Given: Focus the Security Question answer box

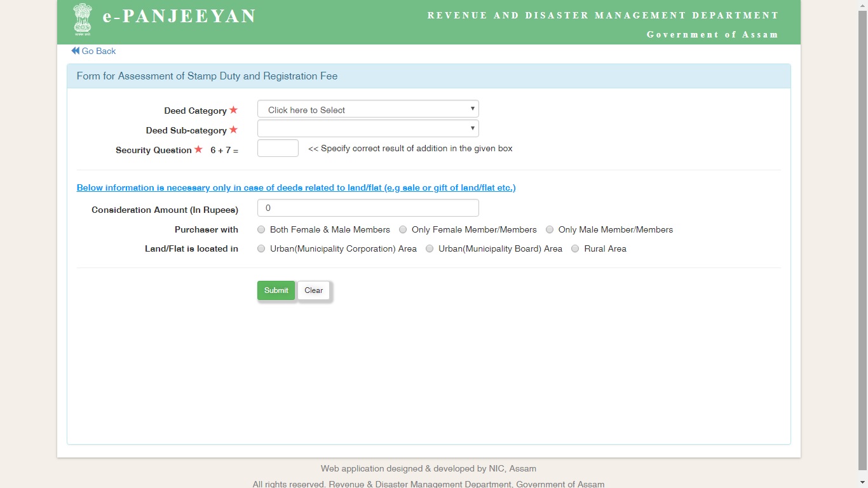Looking at the screenshot, I should click(x=278, y=149).
